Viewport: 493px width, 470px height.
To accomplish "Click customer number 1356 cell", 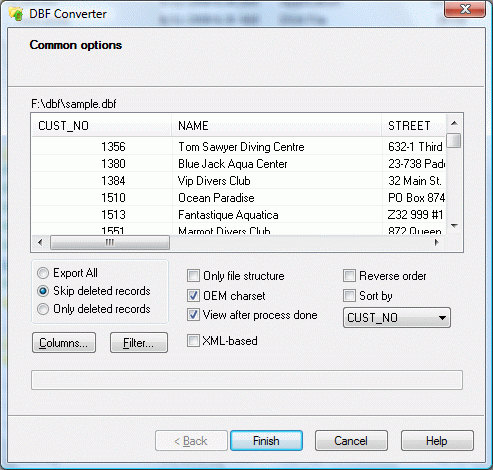I will 102,147.
